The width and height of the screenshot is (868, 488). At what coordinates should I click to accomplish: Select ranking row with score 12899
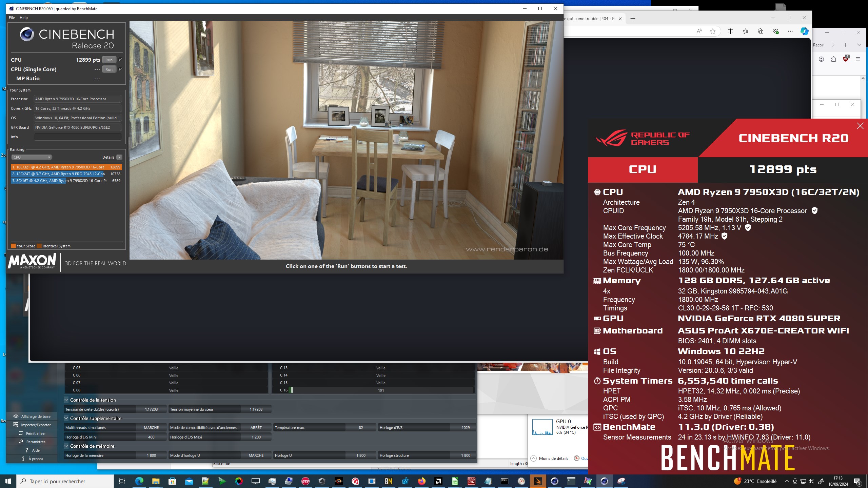66,167
